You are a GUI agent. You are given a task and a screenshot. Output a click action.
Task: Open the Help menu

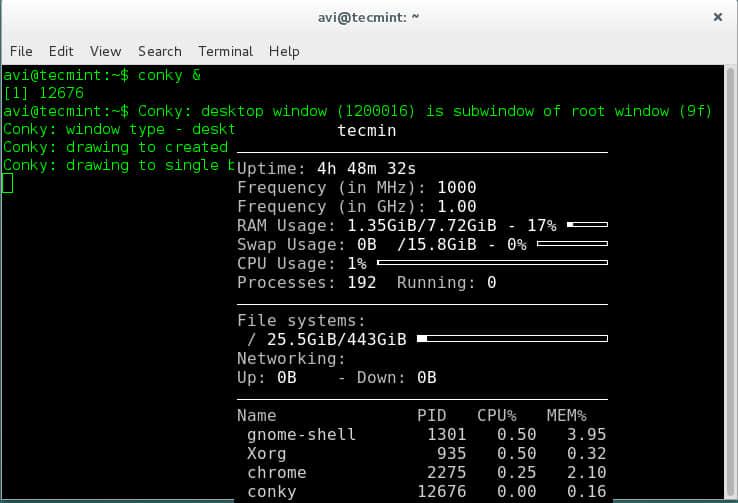284,51
